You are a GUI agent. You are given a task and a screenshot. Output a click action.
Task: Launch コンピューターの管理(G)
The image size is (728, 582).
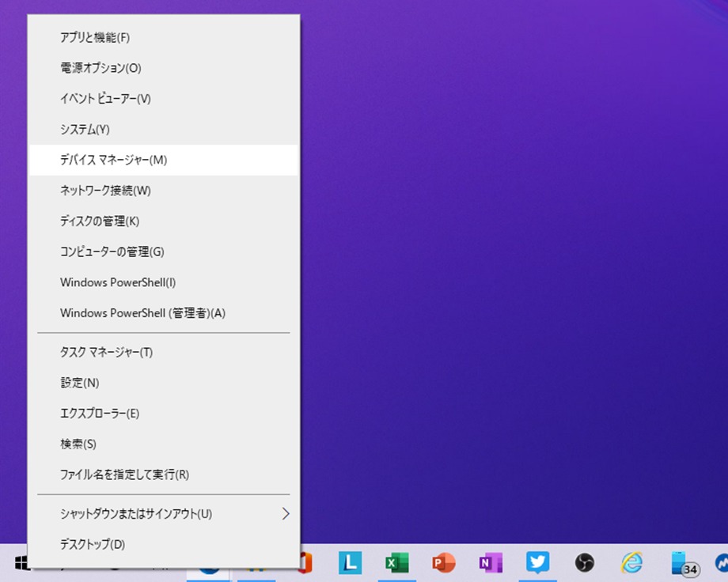coord(164,251)
